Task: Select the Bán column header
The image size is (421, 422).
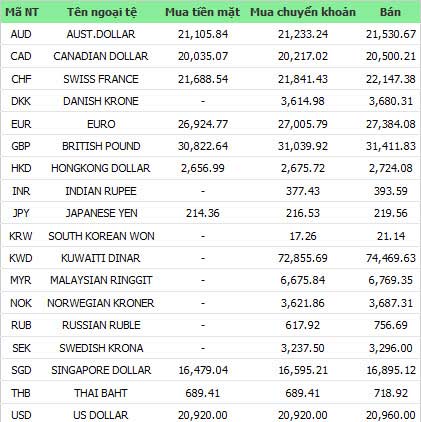Action: 390,12
